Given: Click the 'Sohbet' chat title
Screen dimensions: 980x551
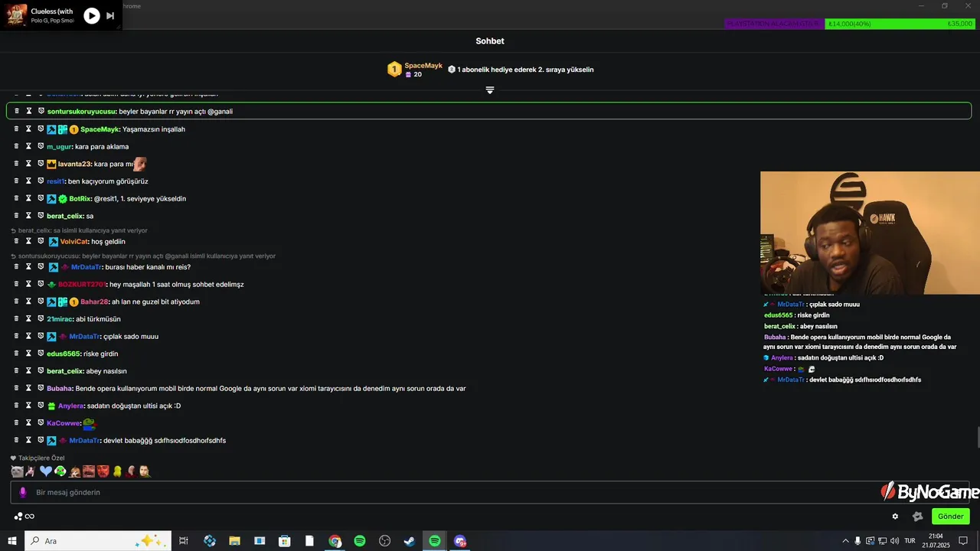Looking at the screenshot, I should point(490,41).
